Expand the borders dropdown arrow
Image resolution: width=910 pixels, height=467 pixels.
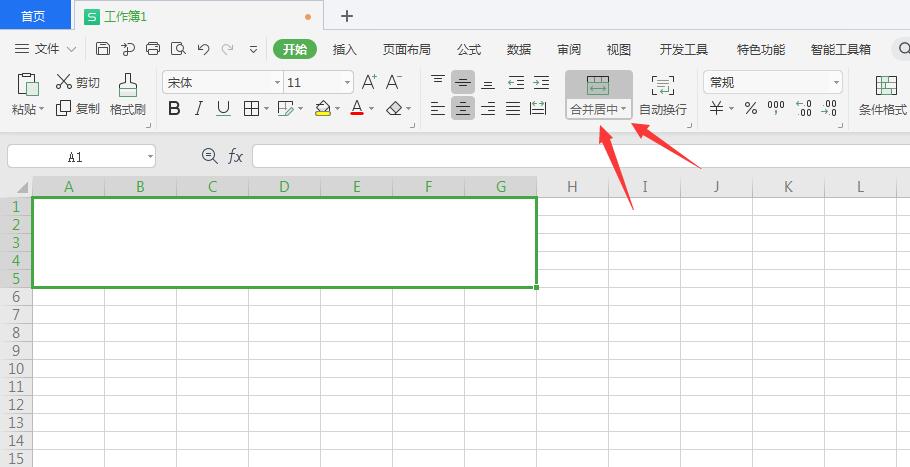[x=266, y=108]
